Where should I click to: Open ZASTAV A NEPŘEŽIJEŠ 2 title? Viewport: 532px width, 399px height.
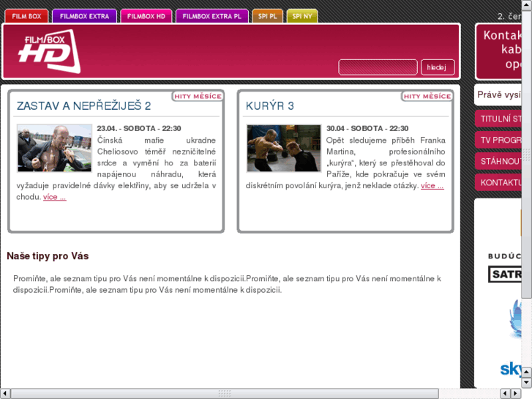(x=84, y=106)
